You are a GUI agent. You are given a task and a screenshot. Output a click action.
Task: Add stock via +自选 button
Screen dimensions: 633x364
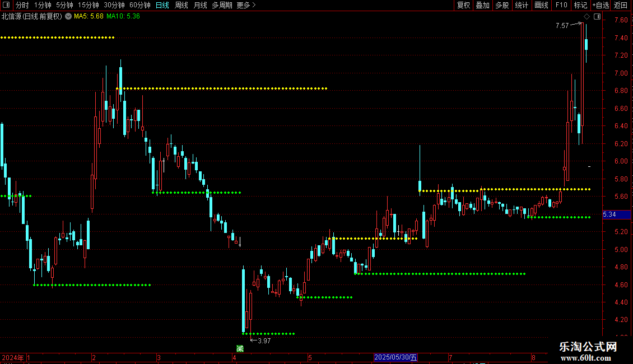click(x=601, y=5)
